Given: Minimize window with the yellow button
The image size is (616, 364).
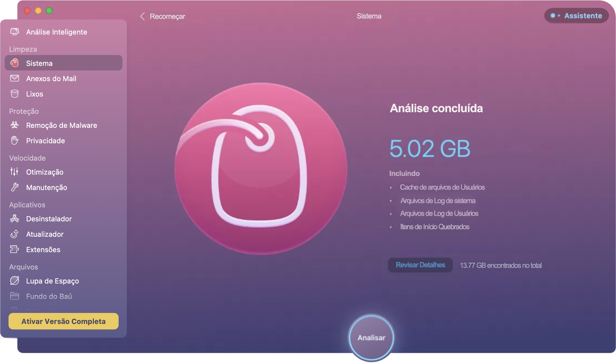Looking at the screenshot, I should click(38, 10).
